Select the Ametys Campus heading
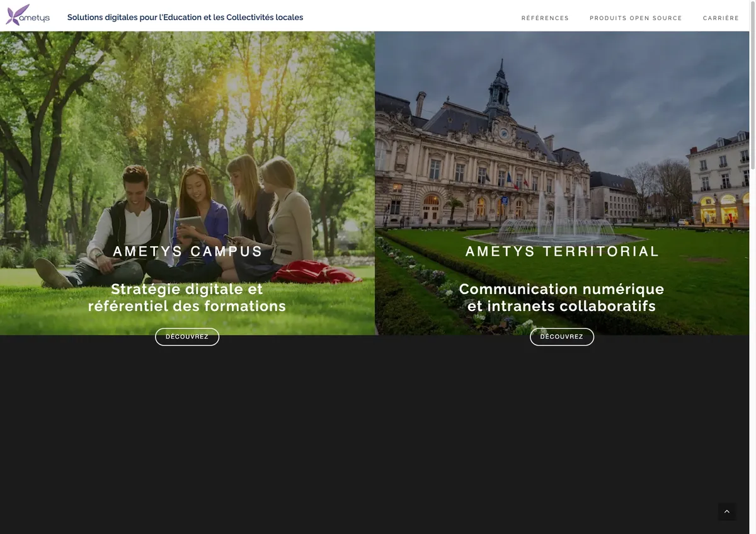This screenshot has height=534, width=756. [x=188, y=251]
